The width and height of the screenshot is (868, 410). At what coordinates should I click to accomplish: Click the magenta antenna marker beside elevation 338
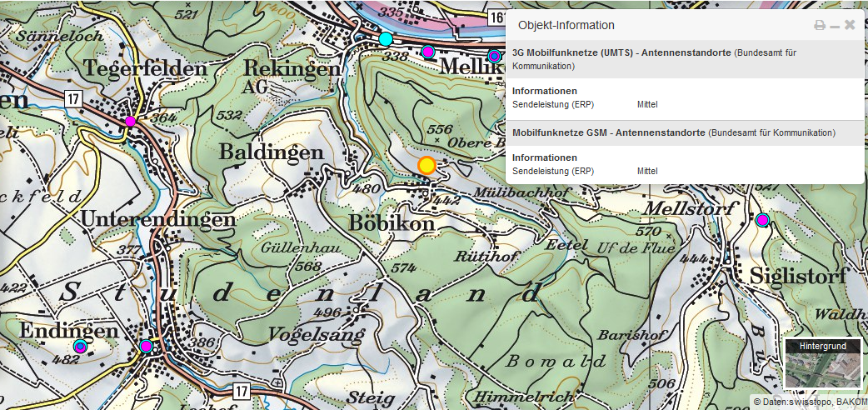point(427,52)
